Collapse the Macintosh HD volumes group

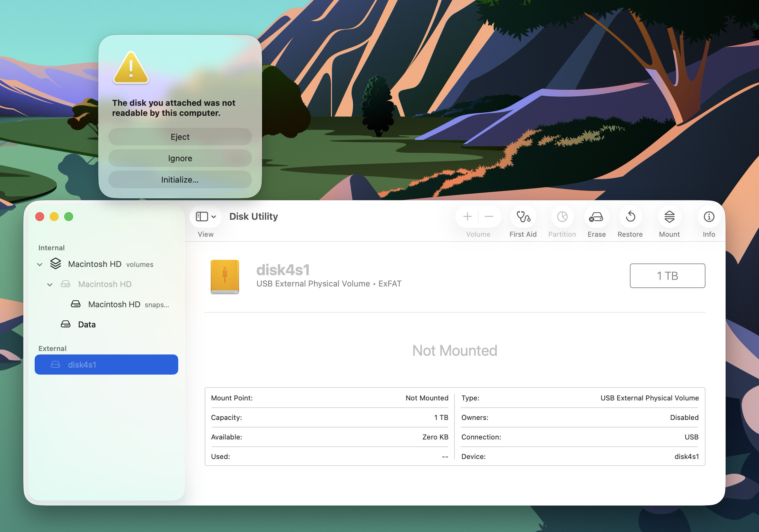(x=40, y=264)
